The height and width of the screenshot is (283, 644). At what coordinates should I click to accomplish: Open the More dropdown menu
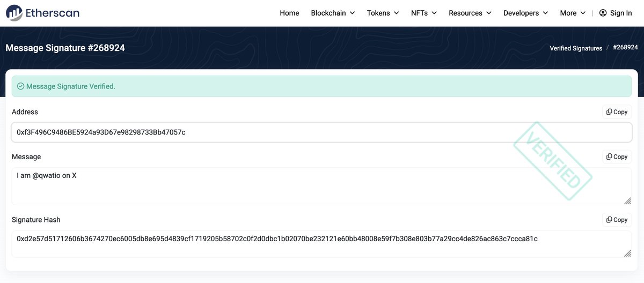572,13
